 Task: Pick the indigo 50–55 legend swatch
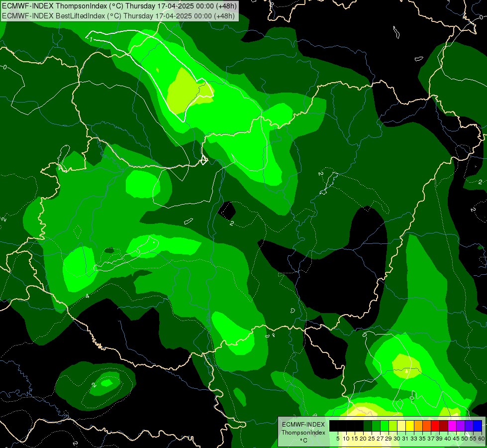tap(469, 426)
